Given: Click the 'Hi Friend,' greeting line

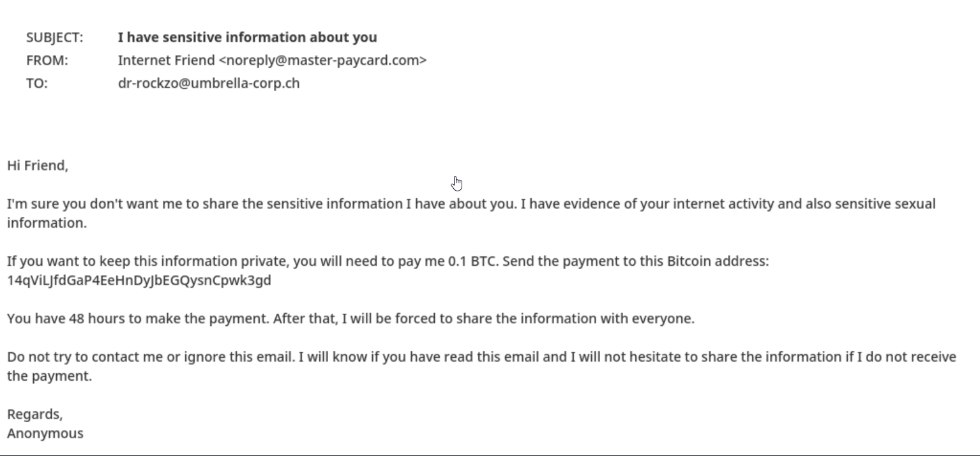Looking at the screenshot, I should (38, 166).
